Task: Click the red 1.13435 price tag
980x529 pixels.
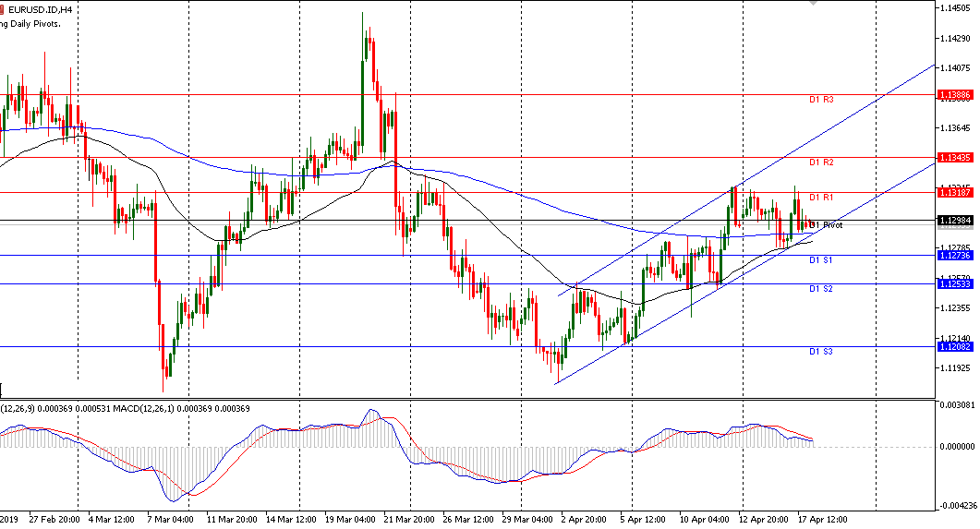Action: point(955,157)
